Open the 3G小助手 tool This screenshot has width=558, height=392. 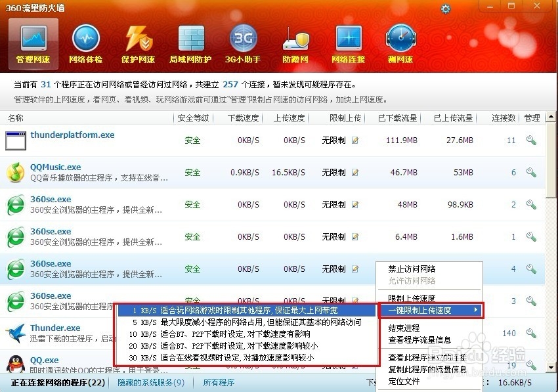pos(243,43)
